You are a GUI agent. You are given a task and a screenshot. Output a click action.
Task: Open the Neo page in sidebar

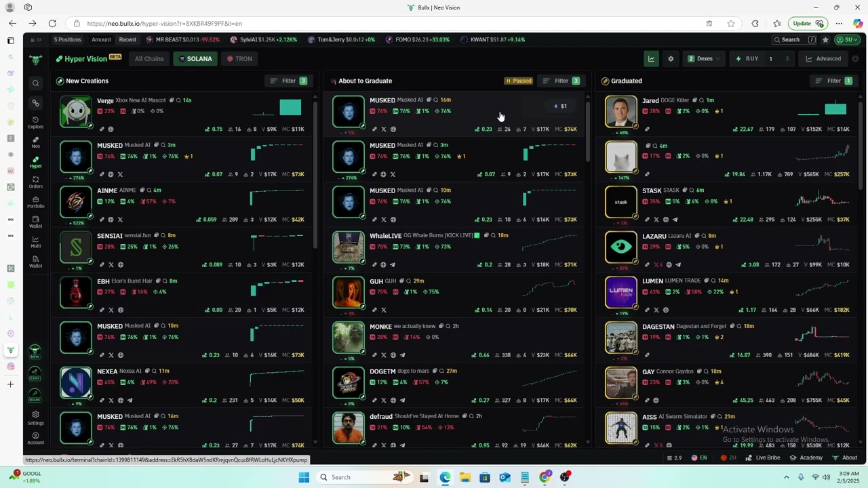click(x=35, y=142)
